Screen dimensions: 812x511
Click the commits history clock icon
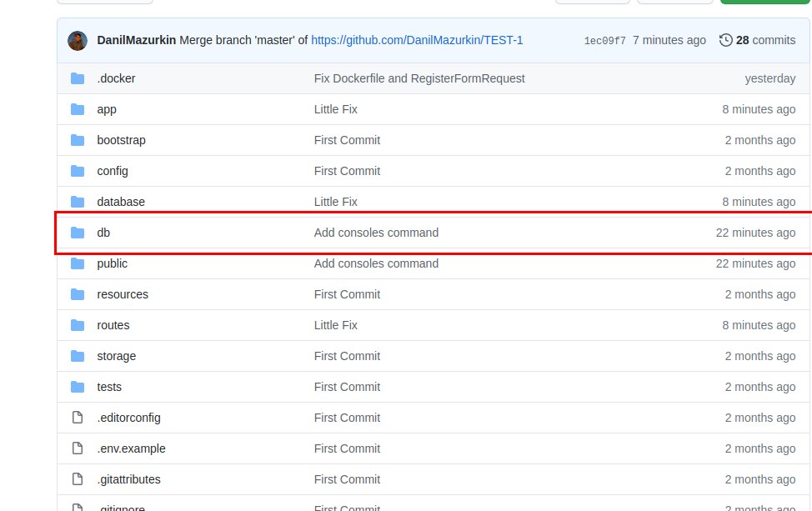click(x=726, y=40)
